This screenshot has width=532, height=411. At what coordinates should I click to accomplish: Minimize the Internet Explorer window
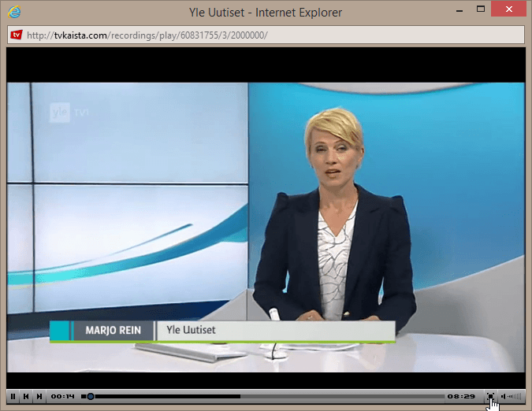coord(459,10)
